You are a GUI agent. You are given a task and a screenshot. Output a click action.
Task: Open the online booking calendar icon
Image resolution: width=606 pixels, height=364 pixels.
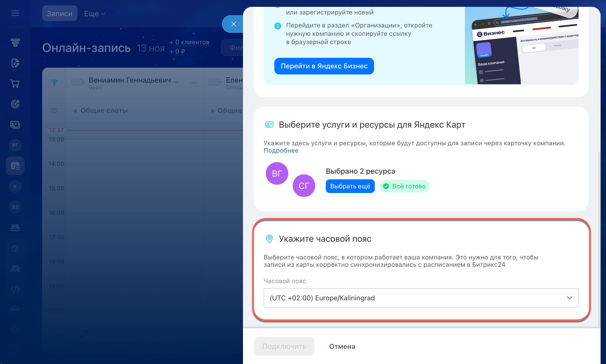15,166
